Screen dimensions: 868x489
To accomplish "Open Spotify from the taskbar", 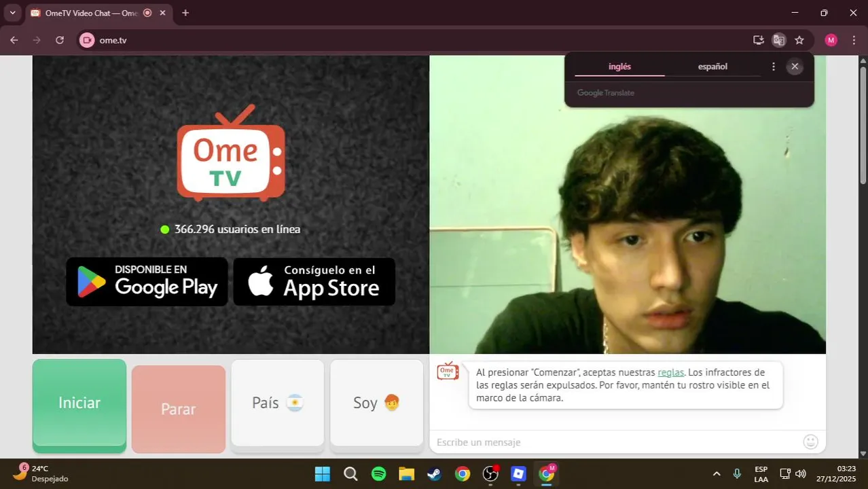I will 379,474.
